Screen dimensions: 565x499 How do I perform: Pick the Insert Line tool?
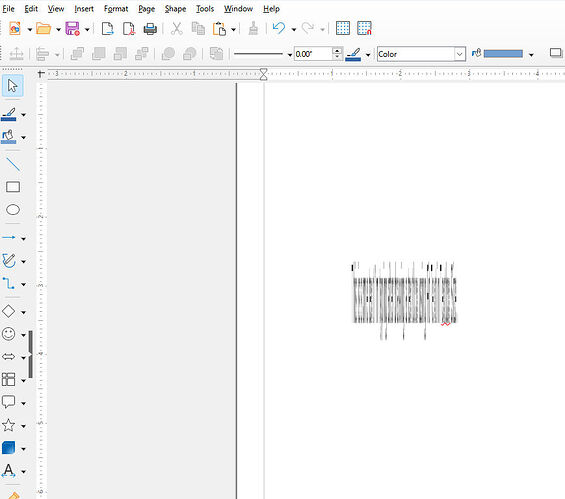pos(13,164)
